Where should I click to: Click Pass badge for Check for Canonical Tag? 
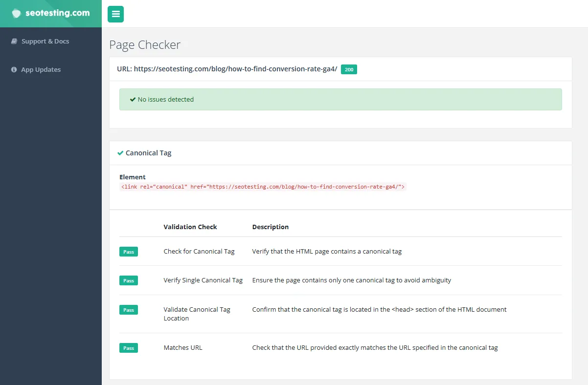[129, 252]
